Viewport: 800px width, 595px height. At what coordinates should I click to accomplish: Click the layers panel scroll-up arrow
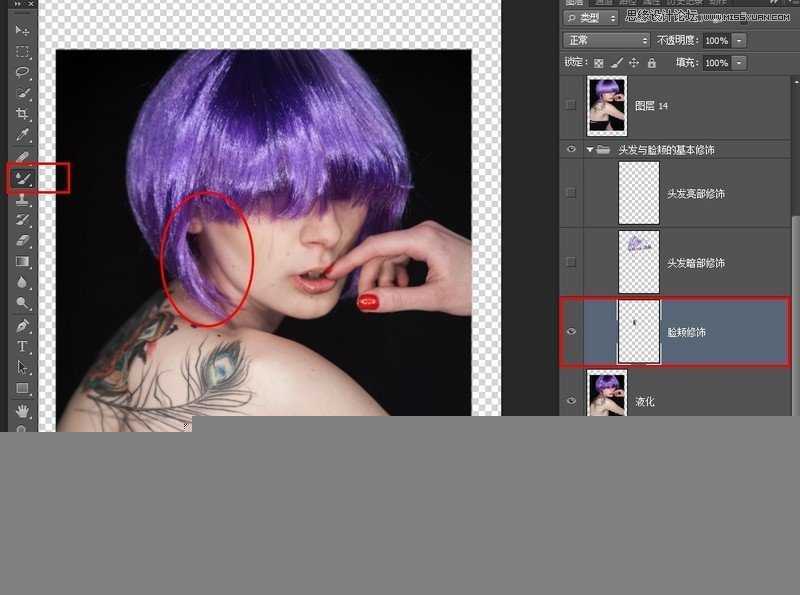coord(796,81)
